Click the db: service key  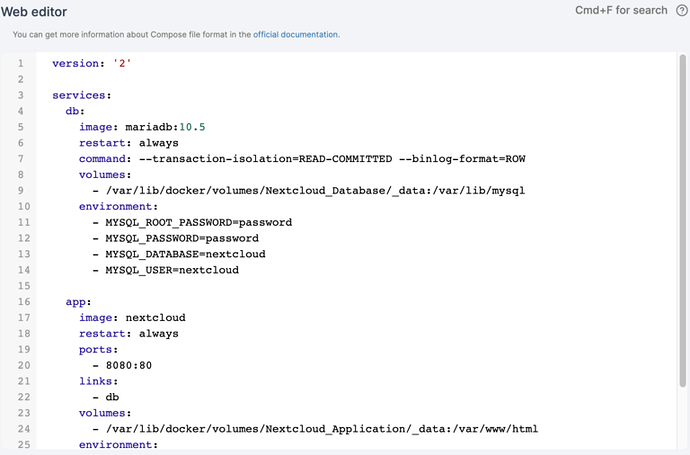click(x=75, y=111)
